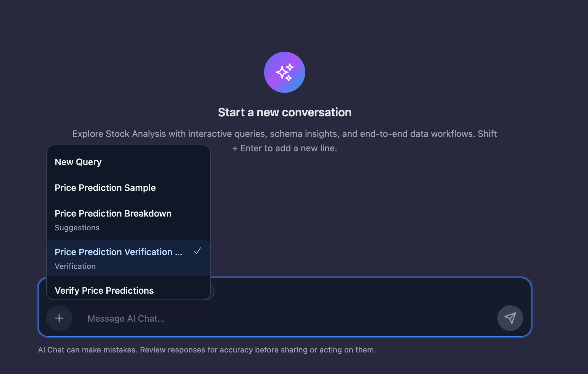Click the Verification subtitle in highlighted row
The width and height of the screenshot is (588, 374).
tap(75, 266)
